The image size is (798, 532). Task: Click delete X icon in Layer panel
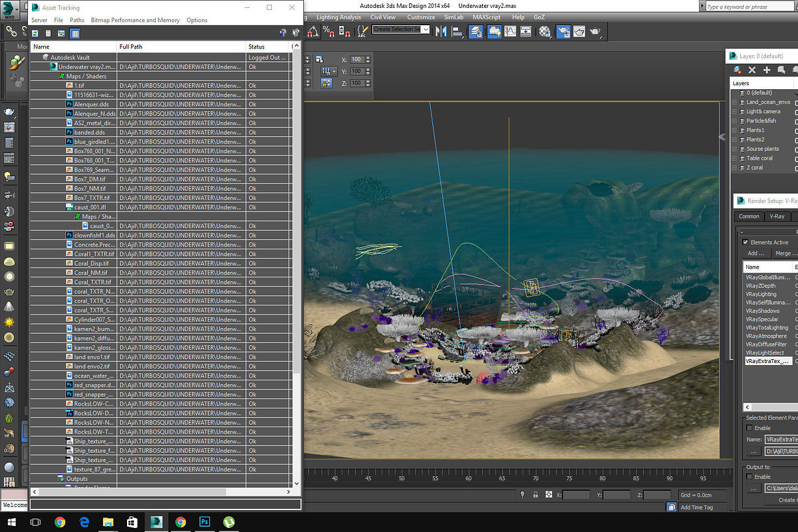click(752, 70)
